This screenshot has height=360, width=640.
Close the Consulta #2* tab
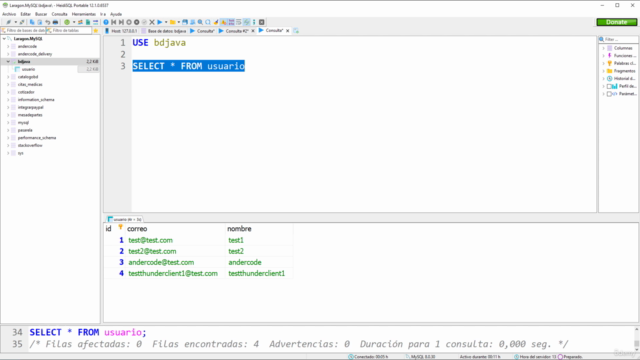(253, 31)
